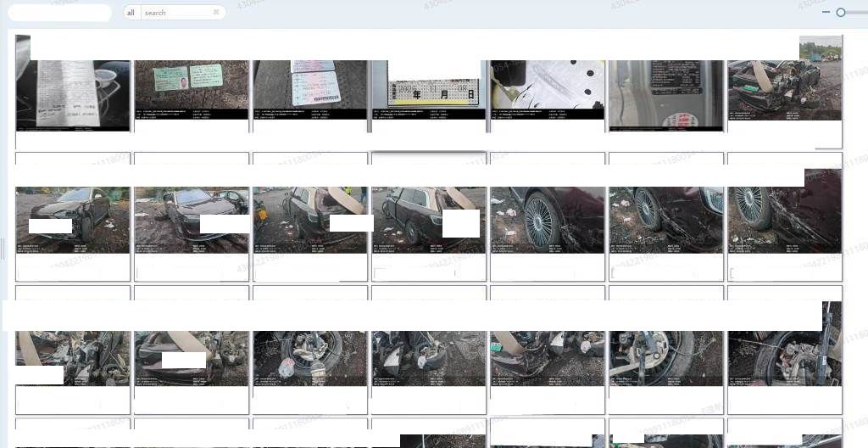
Task: Click the minus zoom-out icon
Action: (x=826, y=12)
